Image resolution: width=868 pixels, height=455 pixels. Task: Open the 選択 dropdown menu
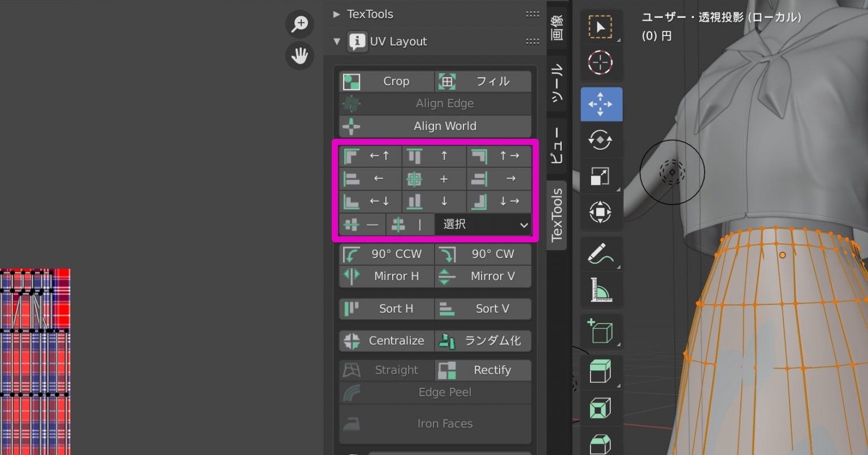coord(482,224)
